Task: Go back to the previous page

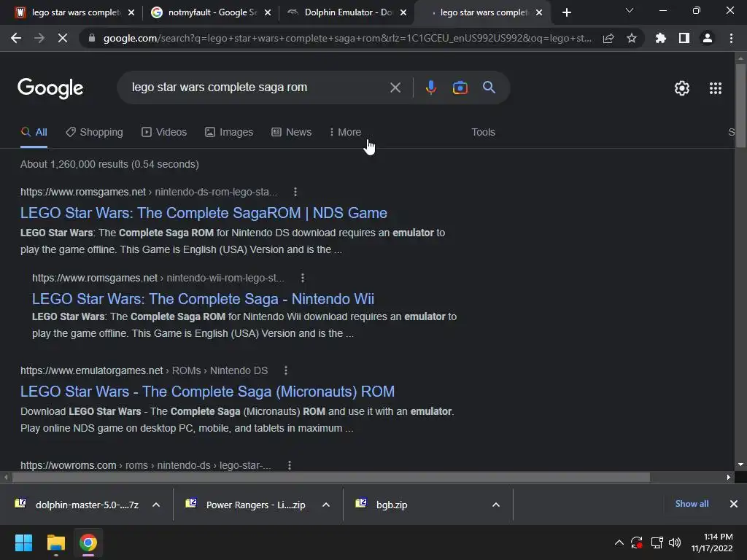Action: click(x=16, y=38)
